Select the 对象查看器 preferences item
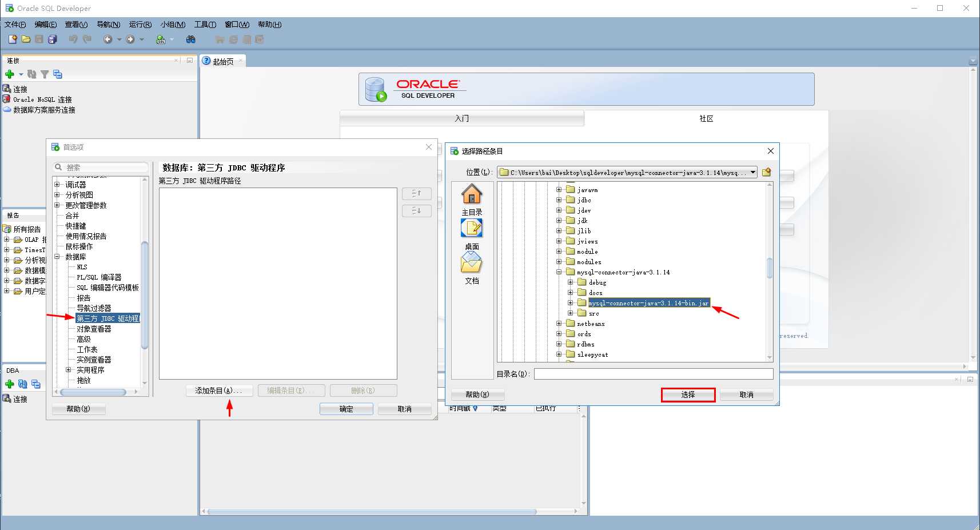 point(94,329)
